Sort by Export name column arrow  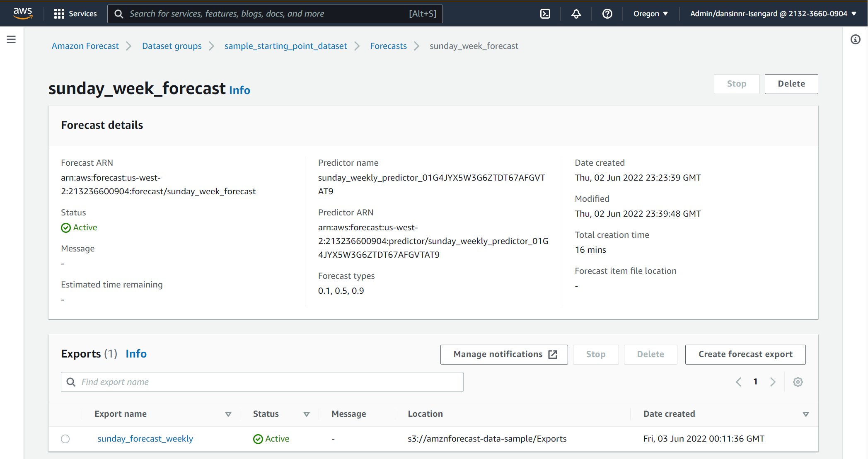(228, 414)
